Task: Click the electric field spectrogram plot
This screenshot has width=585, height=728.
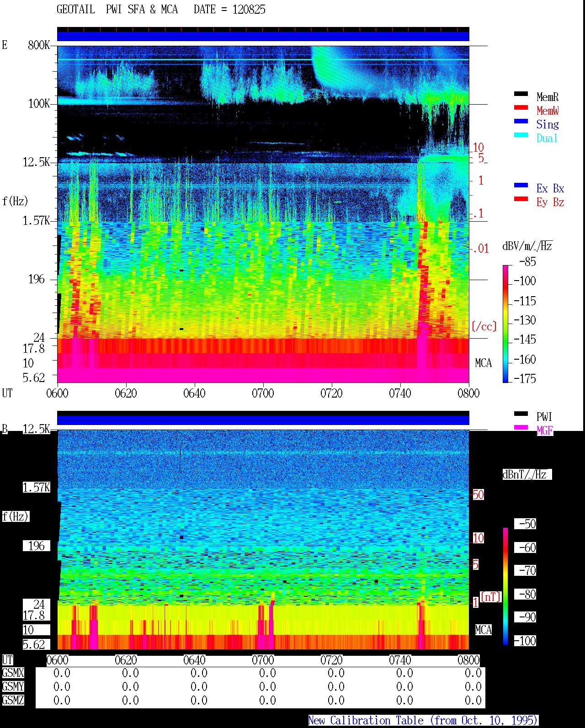Action: click(x=263, y=214)
